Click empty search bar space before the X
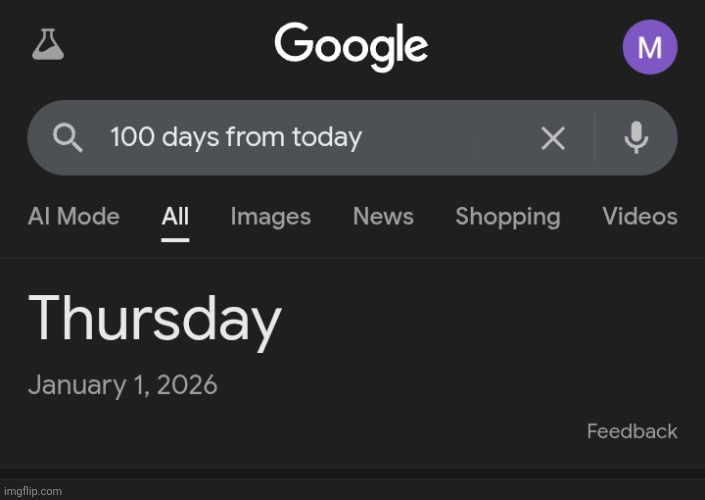 click(450, 138)
